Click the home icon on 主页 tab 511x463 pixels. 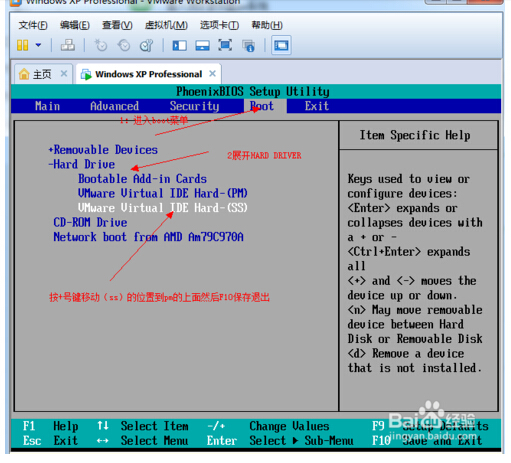point(24,74)
